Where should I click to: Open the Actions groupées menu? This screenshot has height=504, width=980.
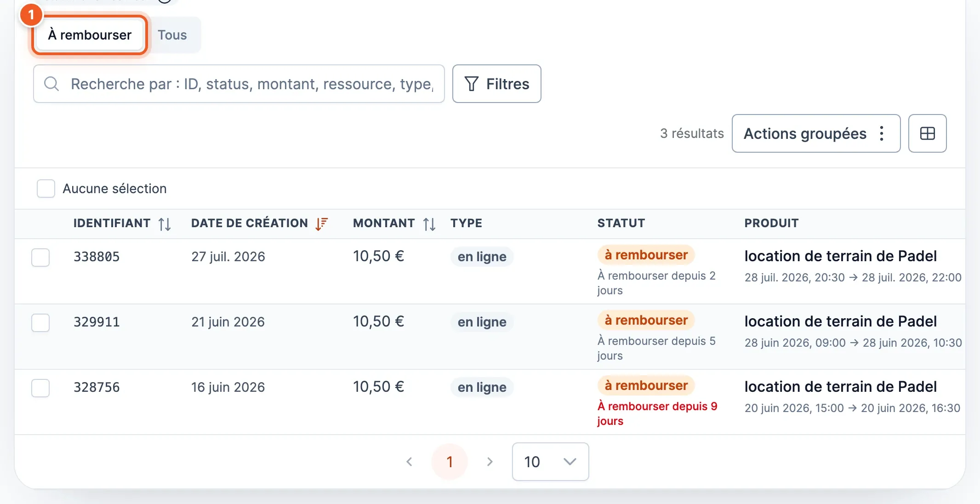tap(816, 133)
